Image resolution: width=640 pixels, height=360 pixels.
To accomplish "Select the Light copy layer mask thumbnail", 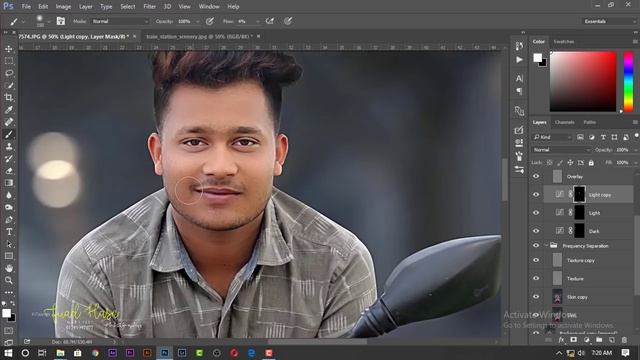I will tap(579, 194).
